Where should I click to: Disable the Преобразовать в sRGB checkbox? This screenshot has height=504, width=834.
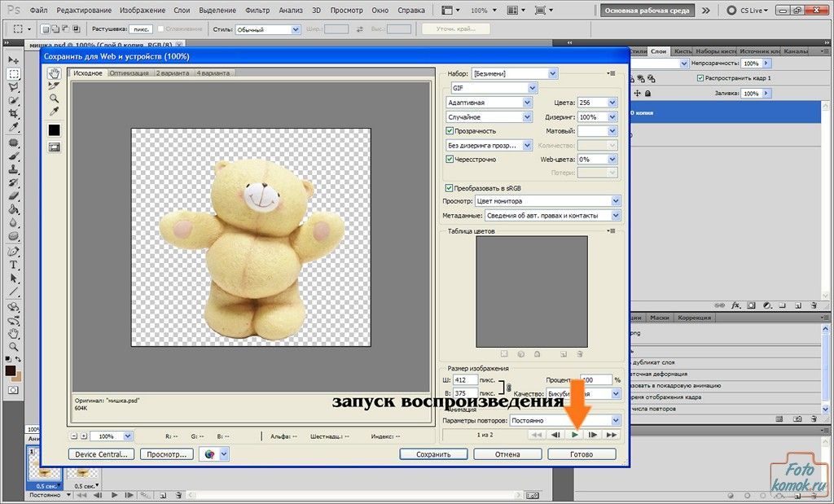coord(450,187)
